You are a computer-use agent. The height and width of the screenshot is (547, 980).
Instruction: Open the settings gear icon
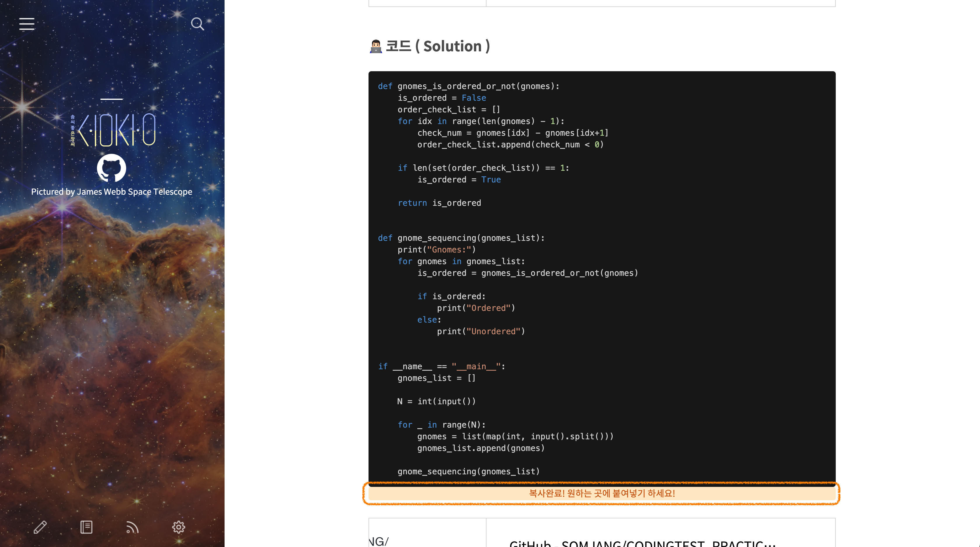178,527
